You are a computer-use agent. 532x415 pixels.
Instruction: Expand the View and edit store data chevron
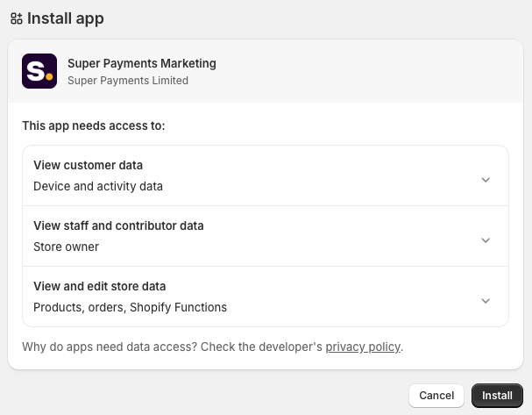(x=486, y=301)
